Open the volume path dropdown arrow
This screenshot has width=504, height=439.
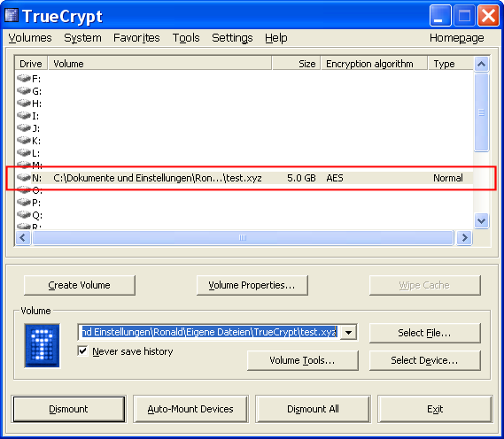pos(349,332)
